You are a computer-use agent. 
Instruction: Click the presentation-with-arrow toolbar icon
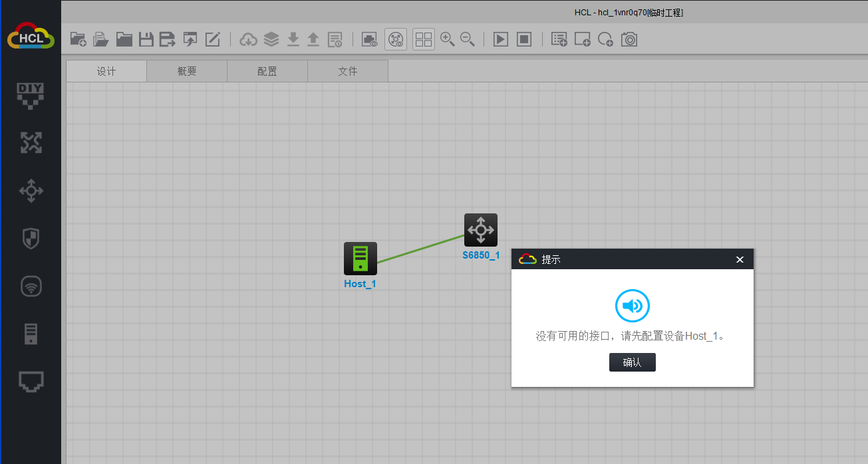click(190, 39)
